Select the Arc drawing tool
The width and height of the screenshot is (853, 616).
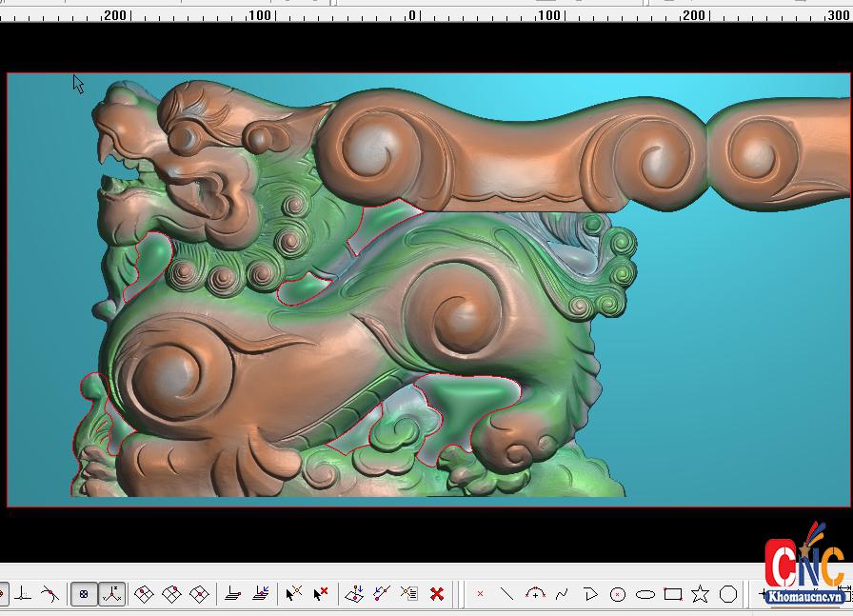(535, 594)
